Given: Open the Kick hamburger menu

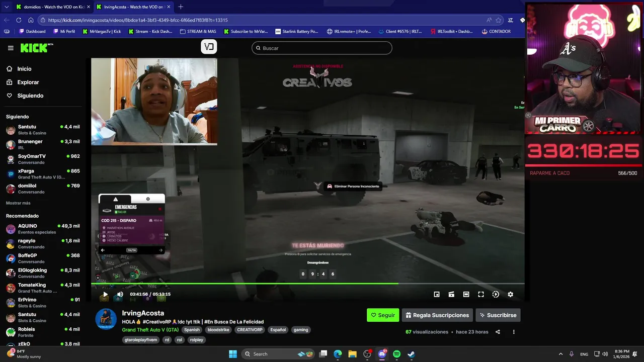Looking at the screenshot, I should (11, 48).
